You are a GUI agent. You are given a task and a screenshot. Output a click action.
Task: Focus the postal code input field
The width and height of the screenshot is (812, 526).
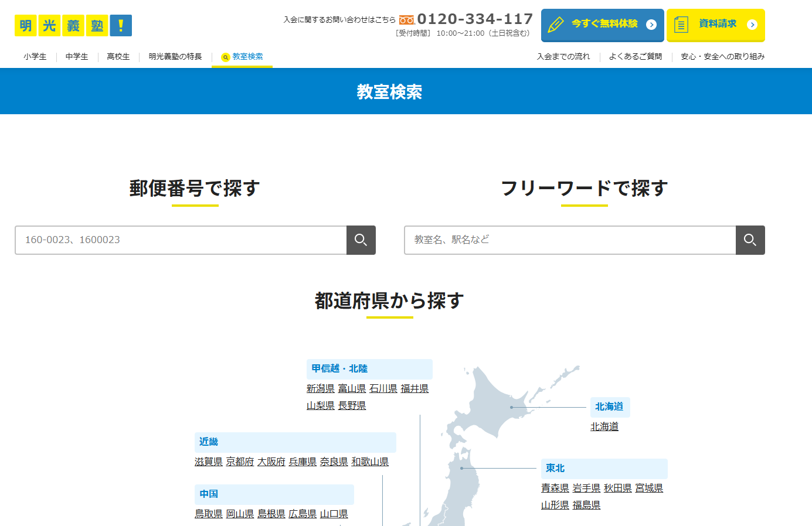(x=181, y=240)
